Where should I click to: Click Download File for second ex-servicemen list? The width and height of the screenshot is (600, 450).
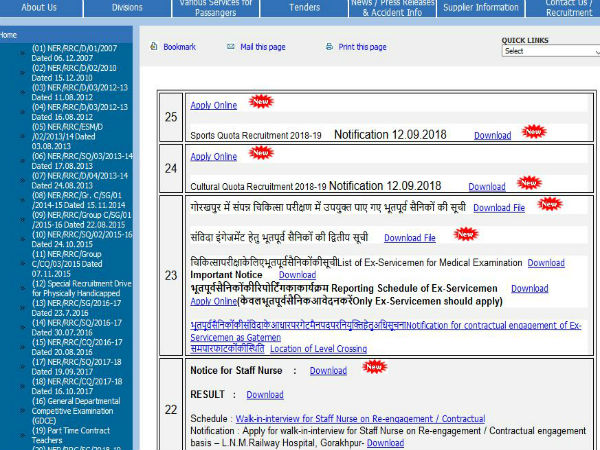pyautogui.click(x=410, y=238)
